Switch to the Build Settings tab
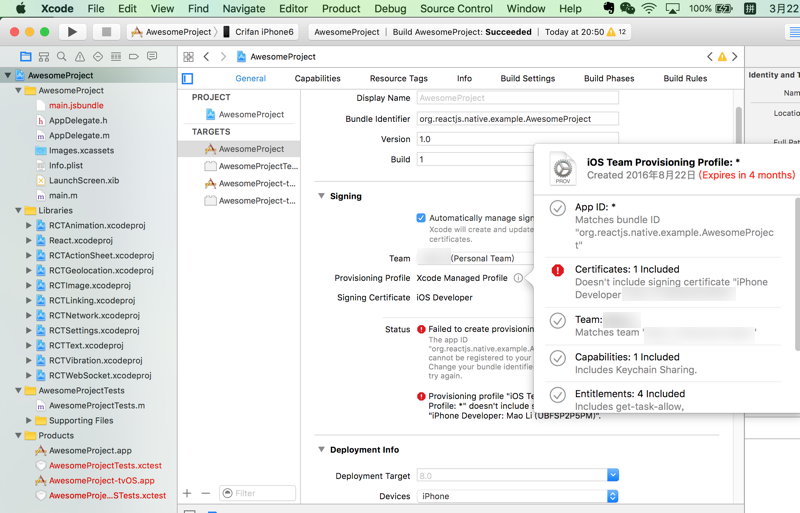This screenshot has width=800, height=513. [528, 78]
